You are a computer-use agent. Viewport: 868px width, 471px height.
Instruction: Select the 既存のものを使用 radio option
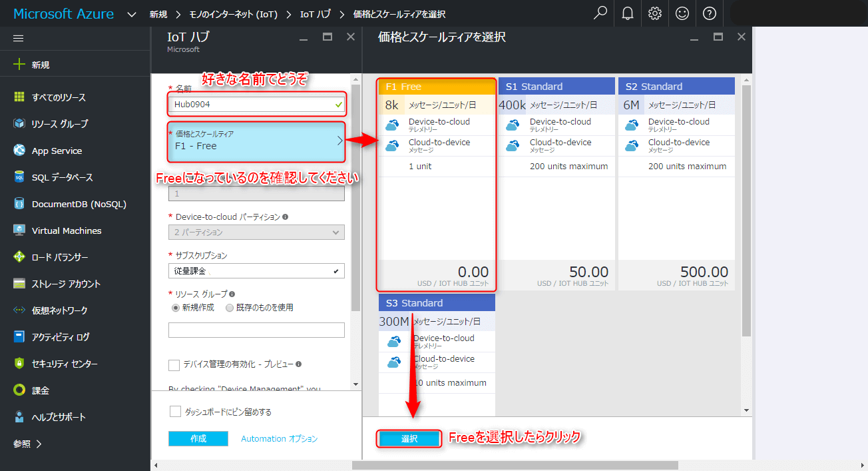coord(230,308)
